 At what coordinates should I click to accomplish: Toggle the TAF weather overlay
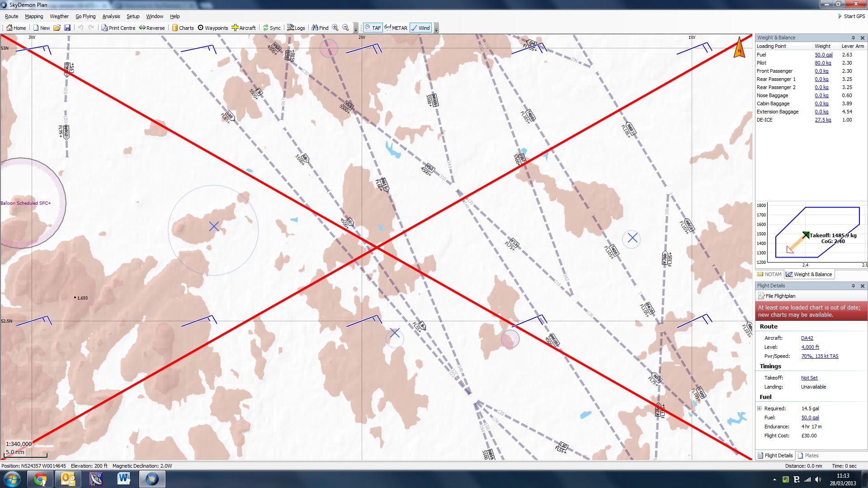click(x=373, y=28)
